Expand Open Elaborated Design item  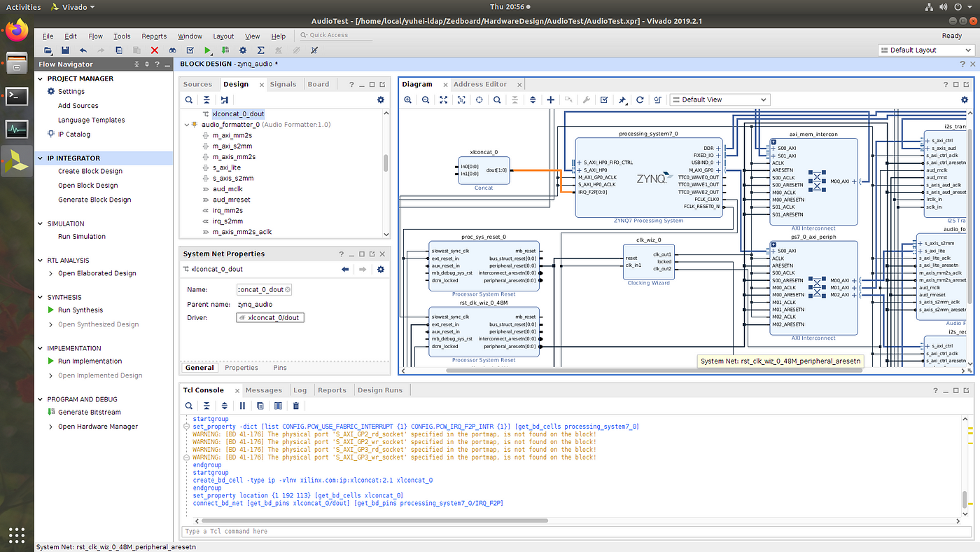point(50,273)
